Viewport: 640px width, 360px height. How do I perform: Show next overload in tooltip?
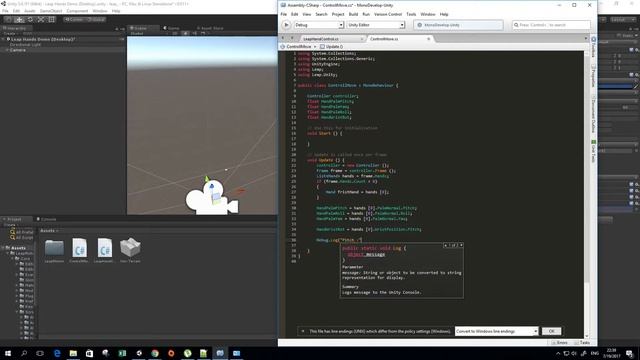(x=461, y=245)
